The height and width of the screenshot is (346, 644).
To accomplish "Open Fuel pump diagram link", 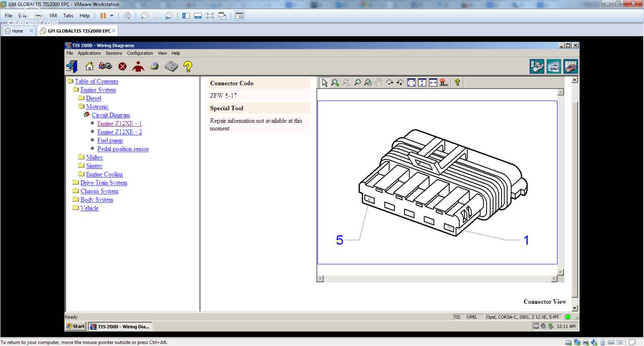I will (110, 141).
